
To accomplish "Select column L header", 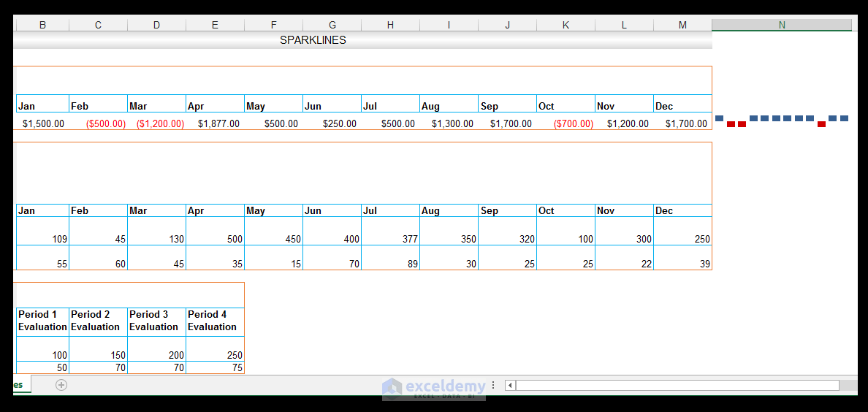I will (625, 25).
